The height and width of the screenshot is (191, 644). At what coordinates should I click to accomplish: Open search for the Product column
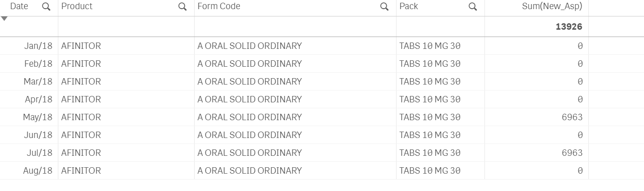pyautogui.click(x=182, y=7)
